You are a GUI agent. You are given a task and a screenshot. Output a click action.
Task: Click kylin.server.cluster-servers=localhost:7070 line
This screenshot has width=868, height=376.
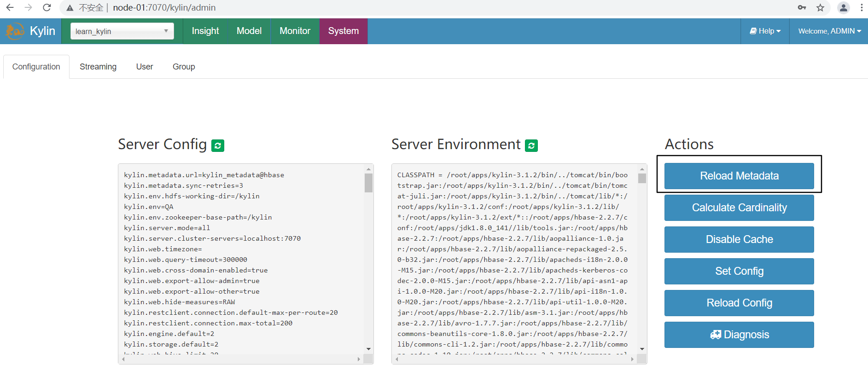click(212, 238)
